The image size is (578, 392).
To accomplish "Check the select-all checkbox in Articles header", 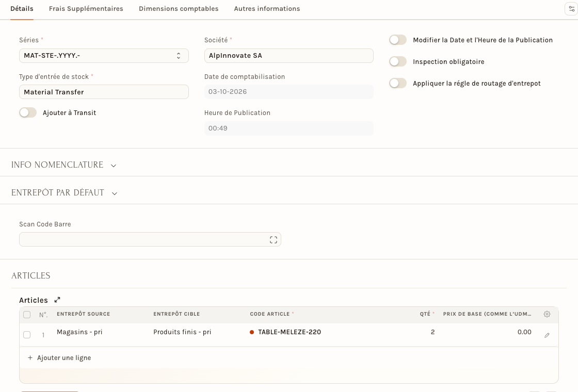I will 27,315.
